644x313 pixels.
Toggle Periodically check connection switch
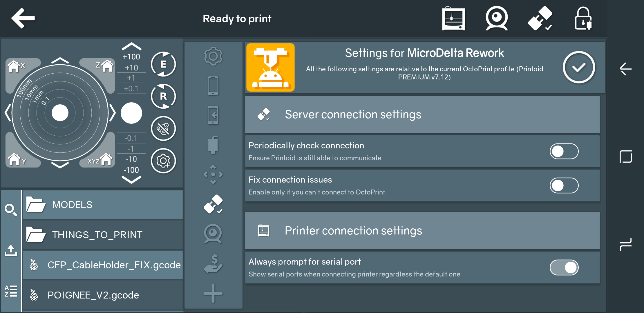pos(564,151)
